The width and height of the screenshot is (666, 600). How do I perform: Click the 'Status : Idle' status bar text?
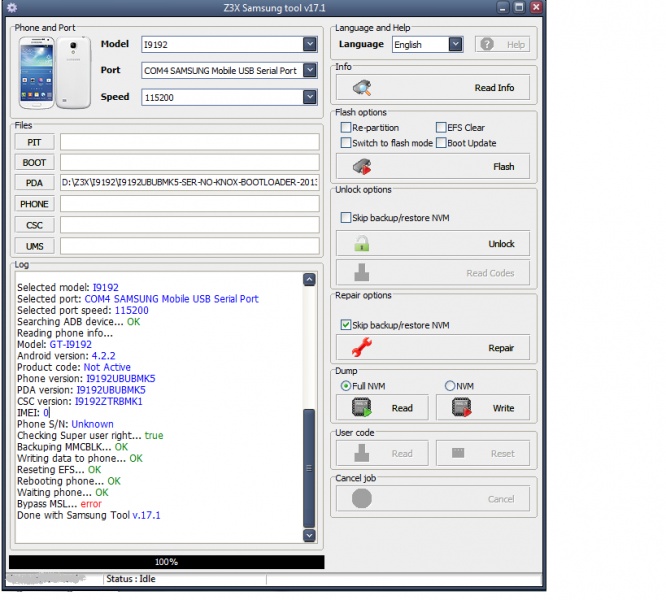coord(131,579)
